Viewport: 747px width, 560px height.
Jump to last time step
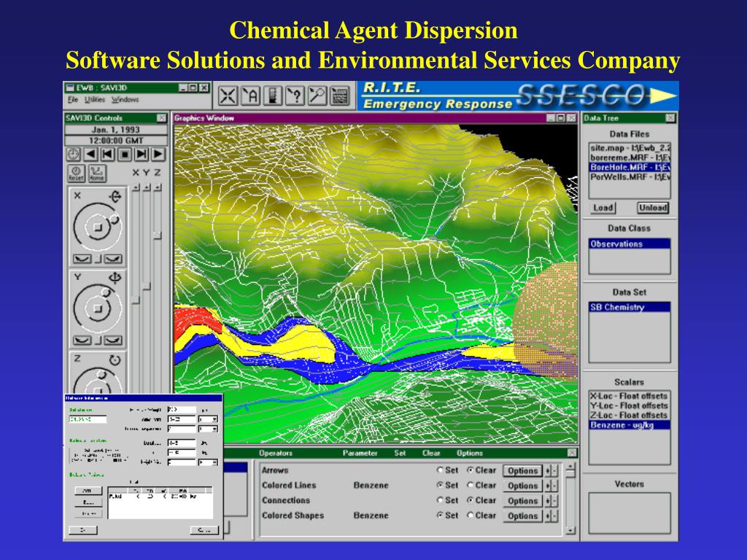click(142, 155)
